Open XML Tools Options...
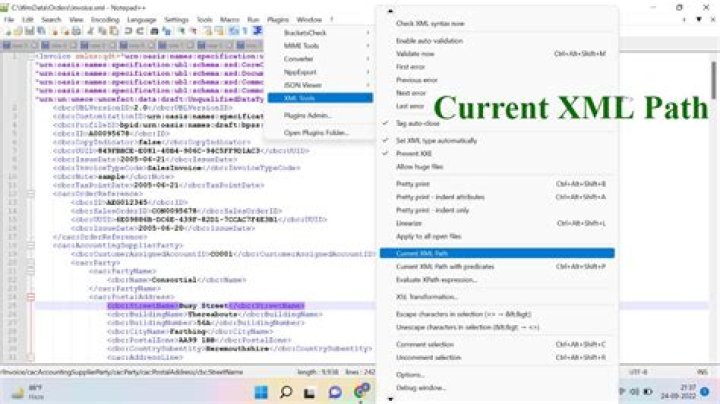The height and width of the screenshot is (404, 720). [497, 375]
